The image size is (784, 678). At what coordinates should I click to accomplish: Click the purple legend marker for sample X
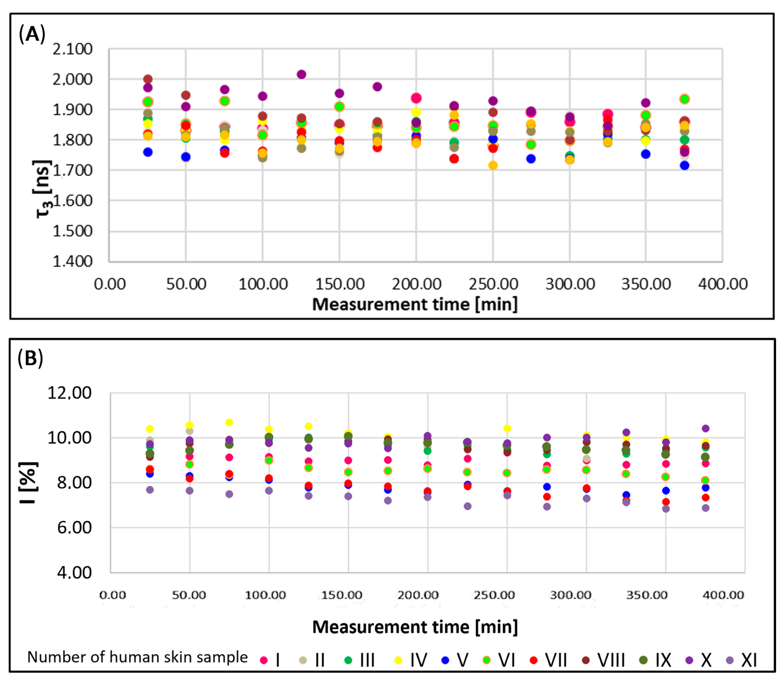tap(689, 660)
